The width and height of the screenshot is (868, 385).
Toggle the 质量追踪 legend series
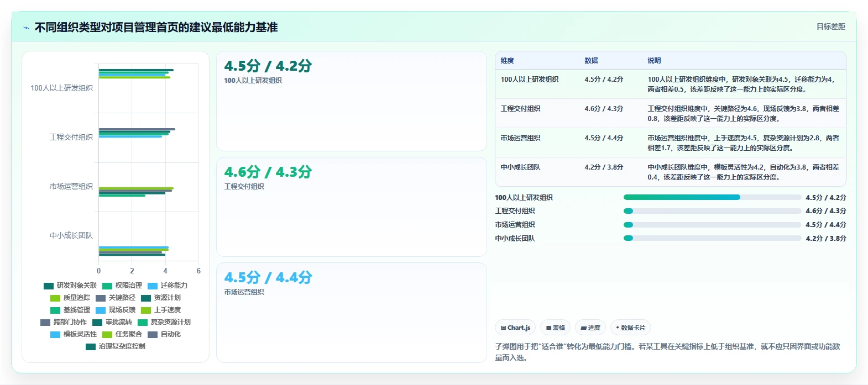click(x=70, y=298)
